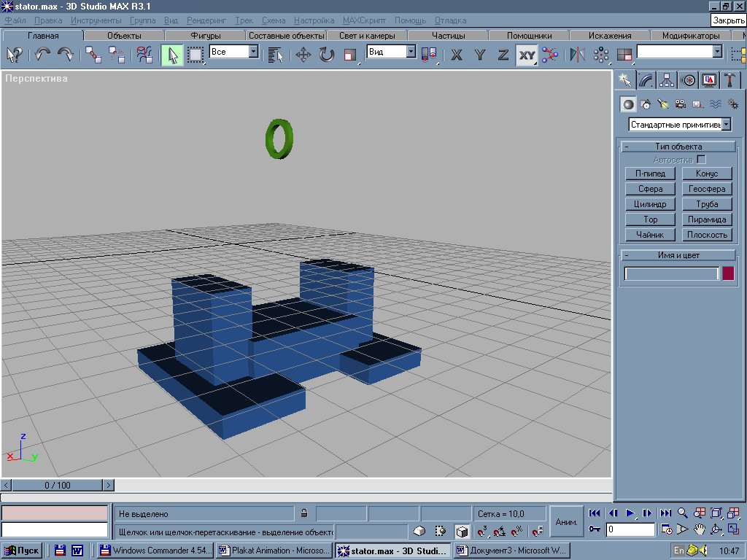747x560 pixels.
Task: Click the Mirror Selected Objects icon
Action: 578,54
